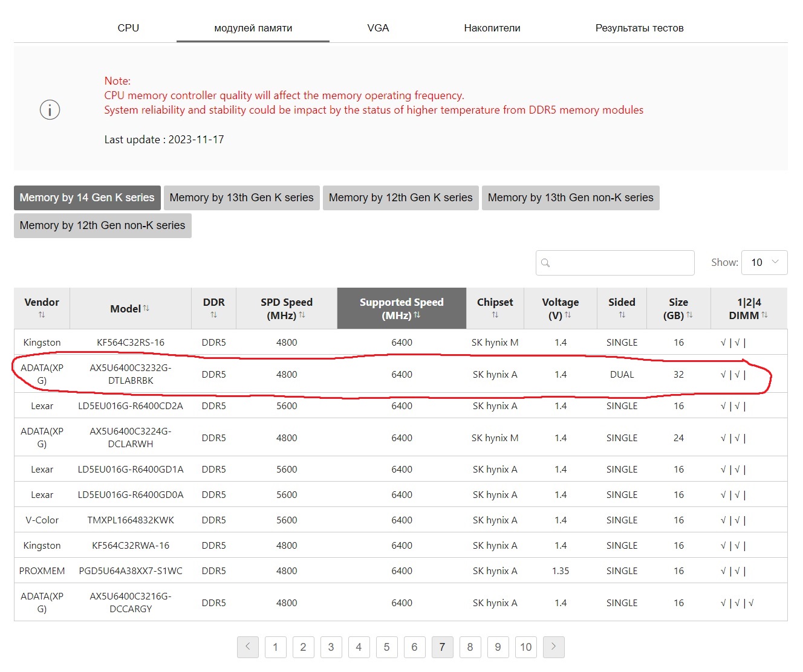Image resolution: width=803 pixels, height=672 pixels.
Task: Click the 24 GB size value
Action: tap(678, 438)
